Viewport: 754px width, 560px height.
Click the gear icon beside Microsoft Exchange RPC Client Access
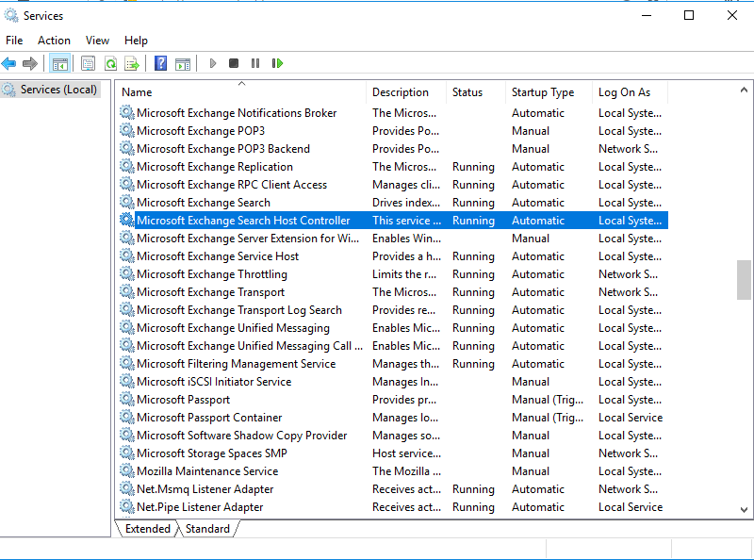127,184
